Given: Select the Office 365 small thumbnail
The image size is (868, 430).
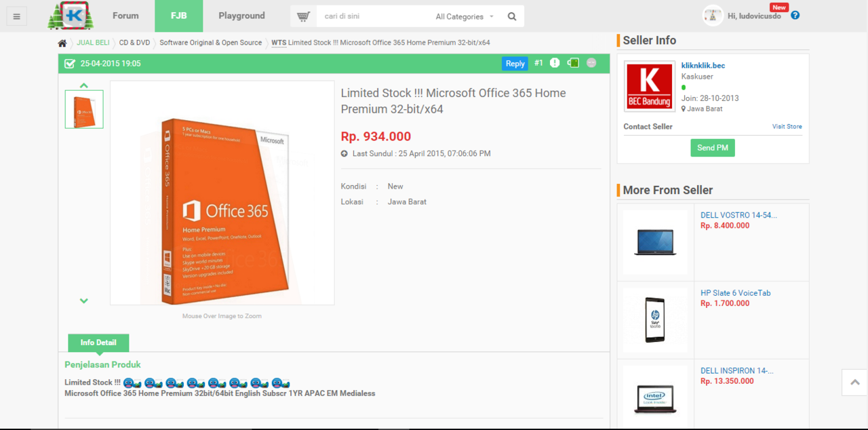Looking at the screenshot, I should pyautogui.click(x=84, y=109).
